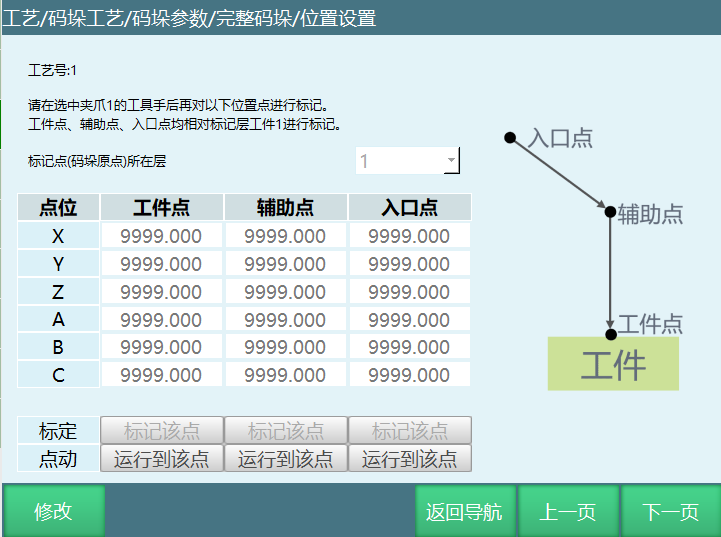
Task: Click 运行到该点 under 入口点 column
Action: 409,459
